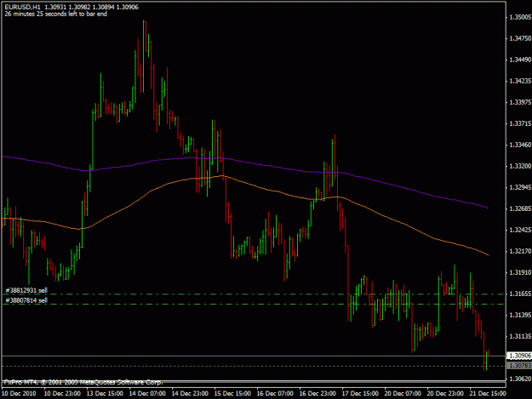Click the 1.33715 price scale label
This screenshot has height=399, width=532.
(x=520, y=123)
